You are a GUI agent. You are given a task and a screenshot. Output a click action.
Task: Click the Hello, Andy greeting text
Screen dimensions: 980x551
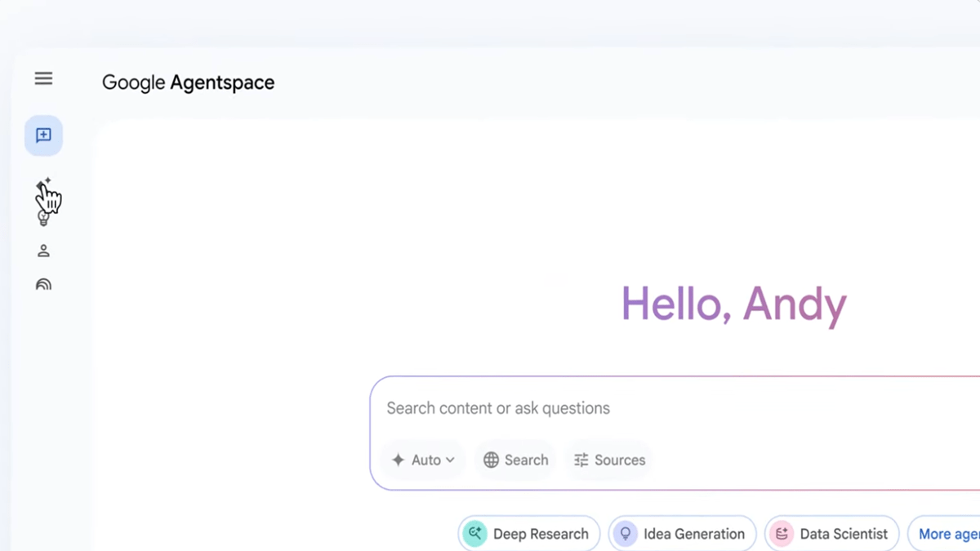(x=733, y=304)
